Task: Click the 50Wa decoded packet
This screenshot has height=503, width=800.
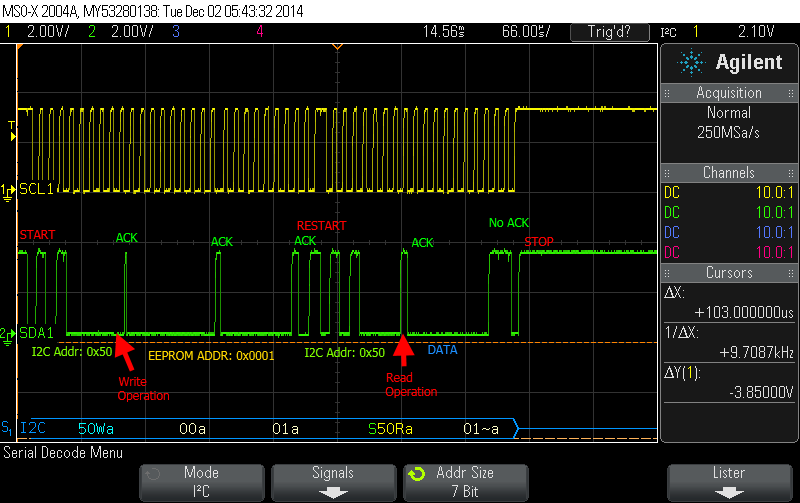Action: point(96,429)
